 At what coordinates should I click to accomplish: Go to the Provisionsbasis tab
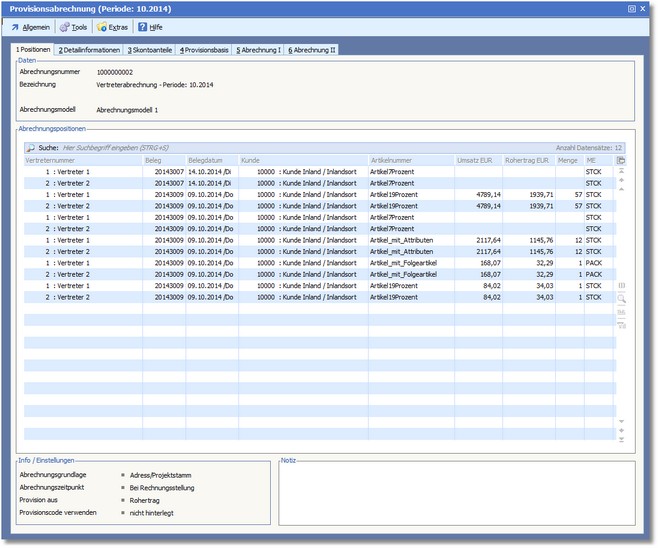204,49
